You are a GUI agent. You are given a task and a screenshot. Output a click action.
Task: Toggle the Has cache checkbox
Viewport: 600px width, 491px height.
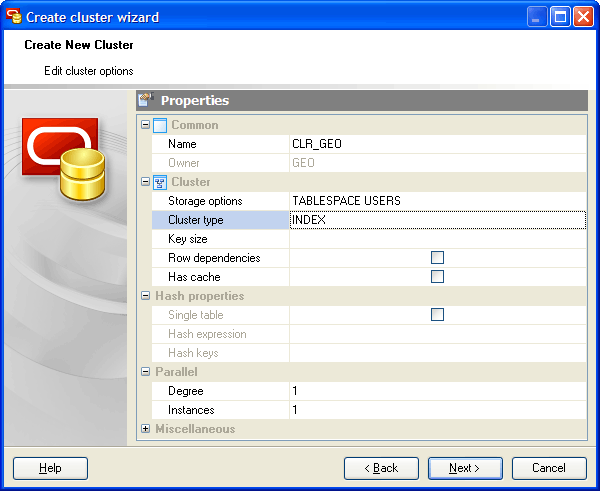(437, 277)
